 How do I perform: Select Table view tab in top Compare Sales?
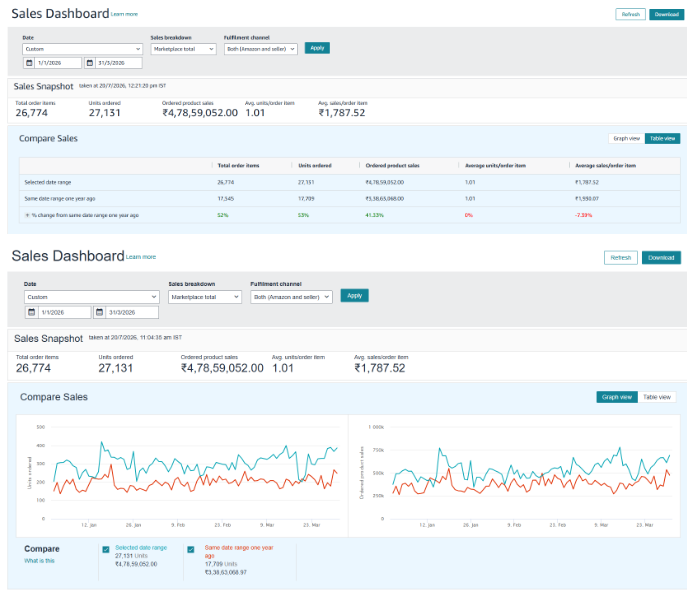(662, 139)
